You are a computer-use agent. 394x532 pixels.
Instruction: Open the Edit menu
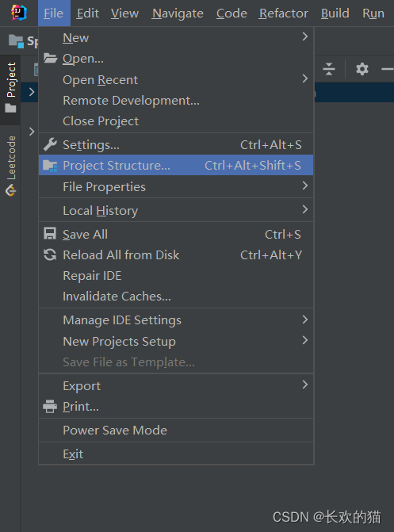coord(87,13)
